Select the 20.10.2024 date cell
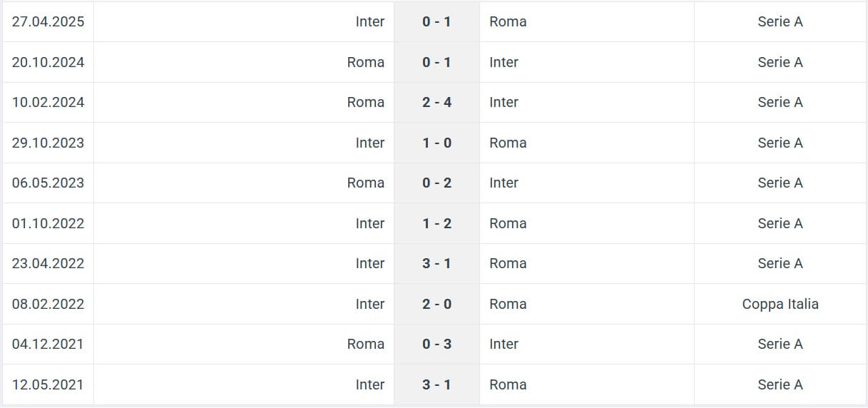 click(x=48, y=62)
